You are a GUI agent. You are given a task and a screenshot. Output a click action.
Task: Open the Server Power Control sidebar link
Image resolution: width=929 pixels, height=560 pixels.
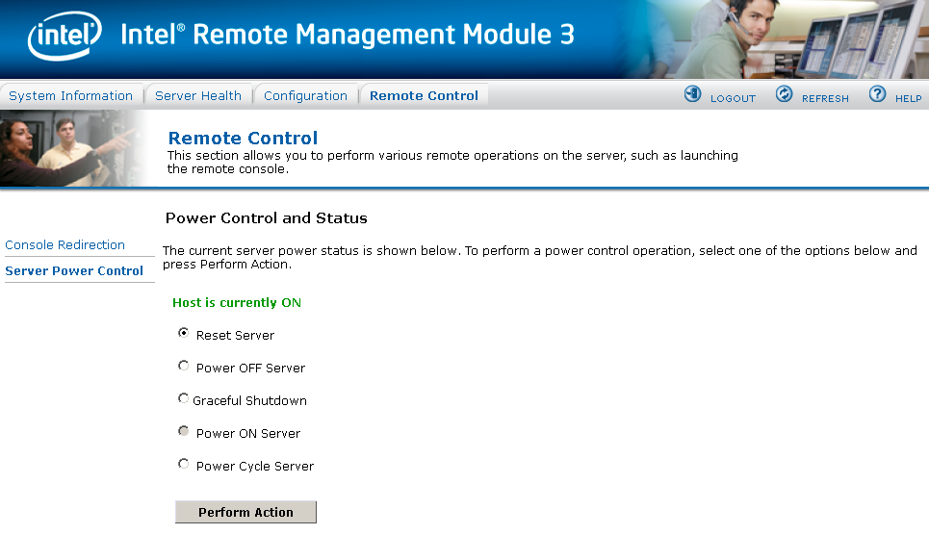[x=74, y=271]
